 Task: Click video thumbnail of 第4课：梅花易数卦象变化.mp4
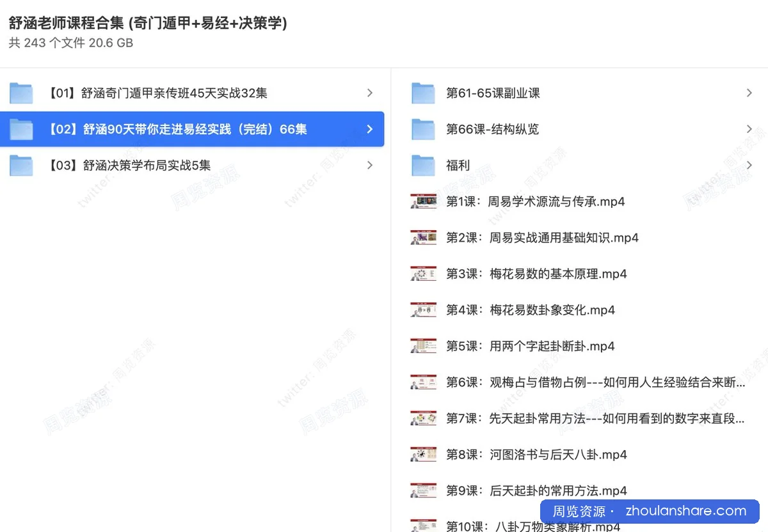(423, 310)
